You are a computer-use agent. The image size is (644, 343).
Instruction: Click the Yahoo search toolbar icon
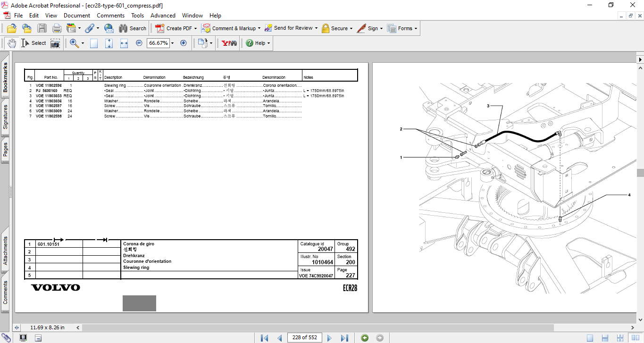click(229, 43)
